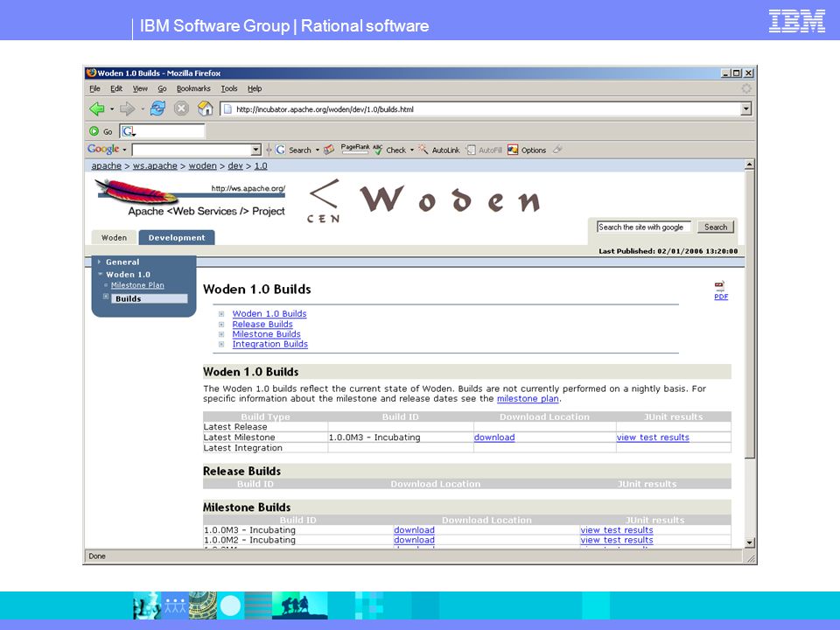Click the PageRank indicator
Image resolution: width=840 pixels, height=630 pixels.
[x=354, y=149]
